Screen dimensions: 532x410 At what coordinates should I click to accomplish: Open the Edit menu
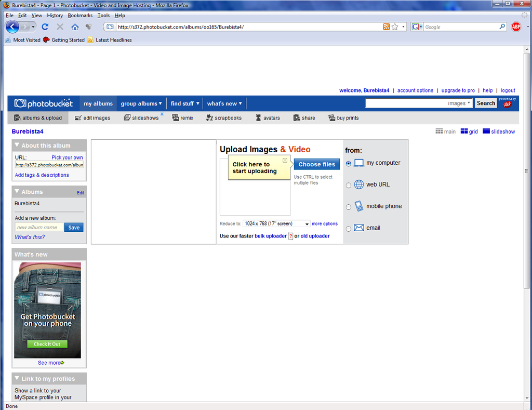tap(22, 15)
